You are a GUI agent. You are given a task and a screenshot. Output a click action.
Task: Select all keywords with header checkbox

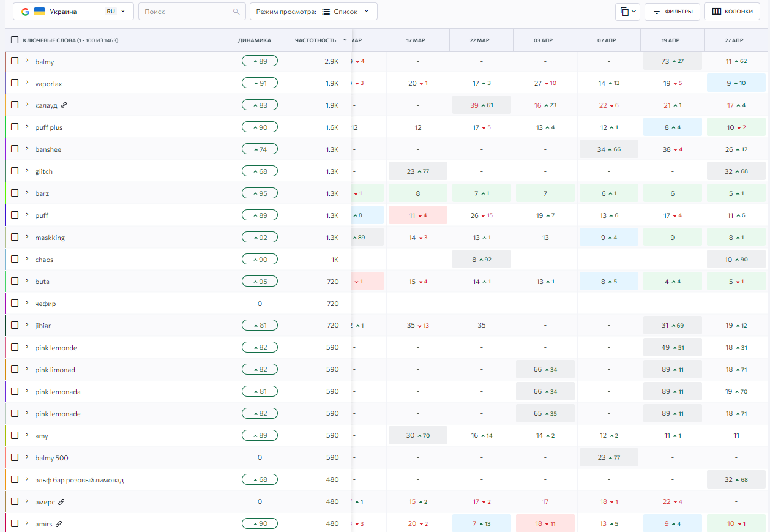click(15, 40)
